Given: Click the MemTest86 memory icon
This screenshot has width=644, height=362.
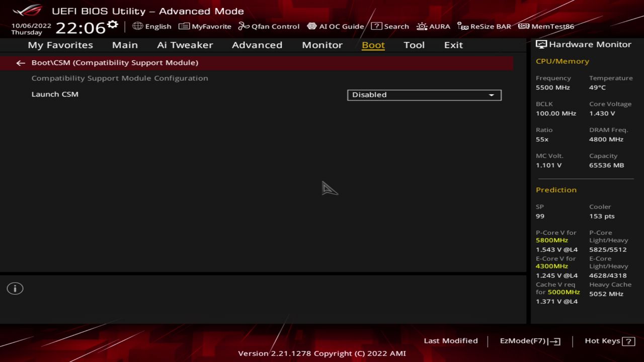Looking at the screenshot, I should tap(524, 26).
